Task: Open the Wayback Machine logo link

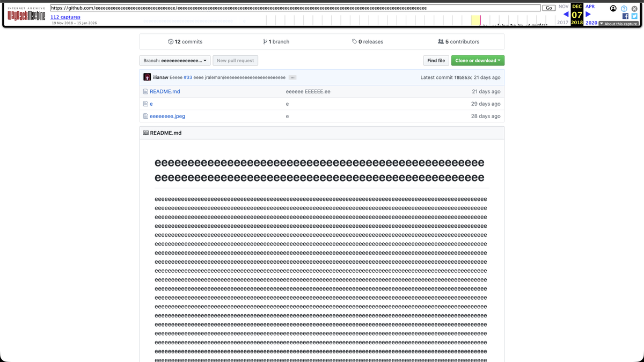Action: click(26, 15)
